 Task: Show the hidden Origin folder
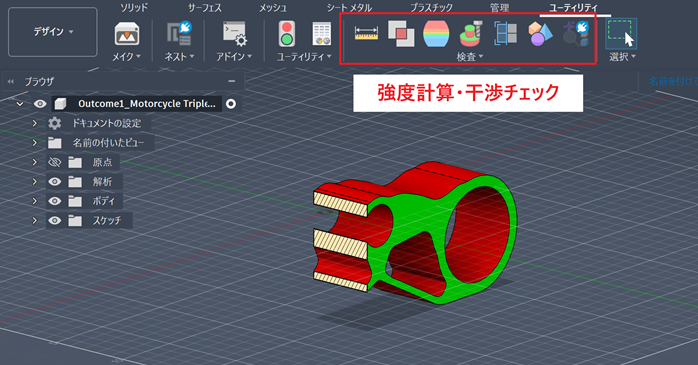(54, 162)
